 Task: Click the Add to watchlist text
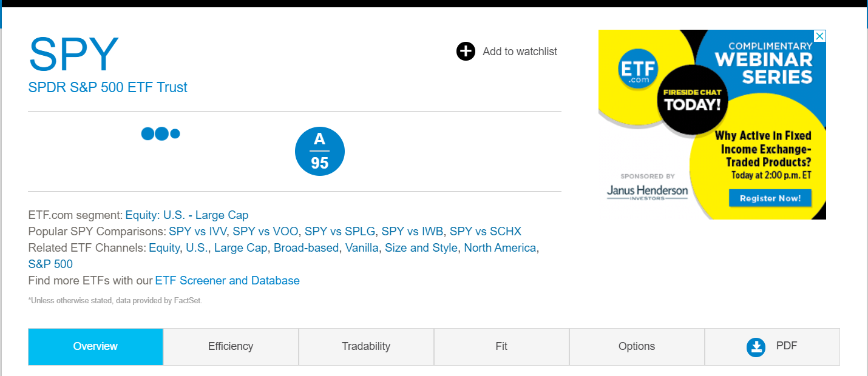click(520, 52)
